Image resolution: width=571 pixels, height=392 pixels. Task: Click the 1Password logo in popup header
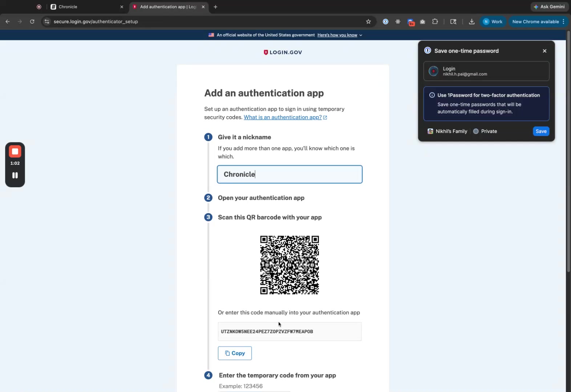click(x=428, y=50)
